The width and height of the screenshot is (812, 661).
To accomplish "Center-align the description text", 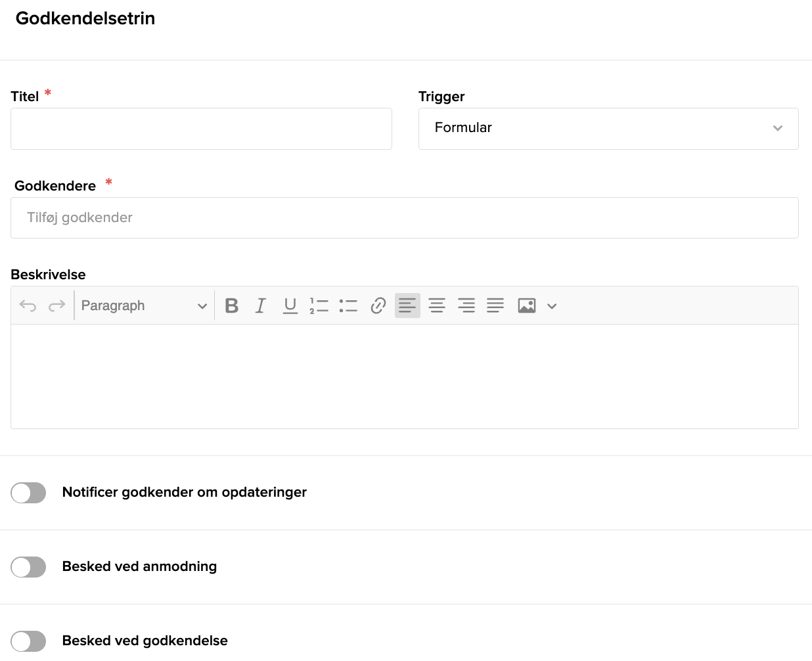I will [x=437, y=306].
